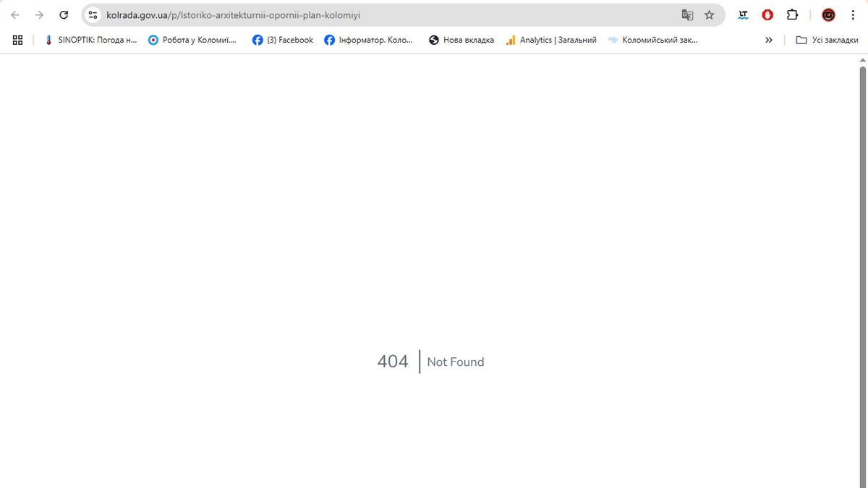Reload the page with the refresh icon

[64, 15]
